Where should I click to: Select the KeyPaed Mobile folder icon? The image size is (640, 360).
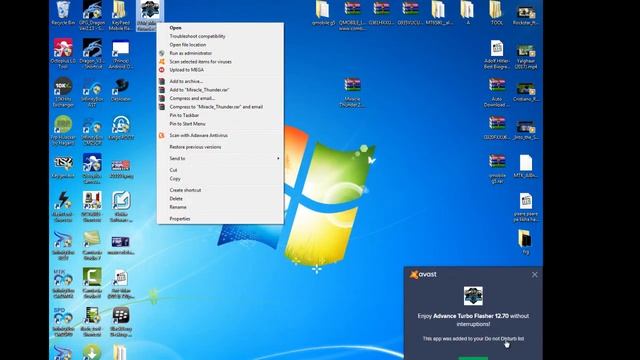click(x=120, y=15)
